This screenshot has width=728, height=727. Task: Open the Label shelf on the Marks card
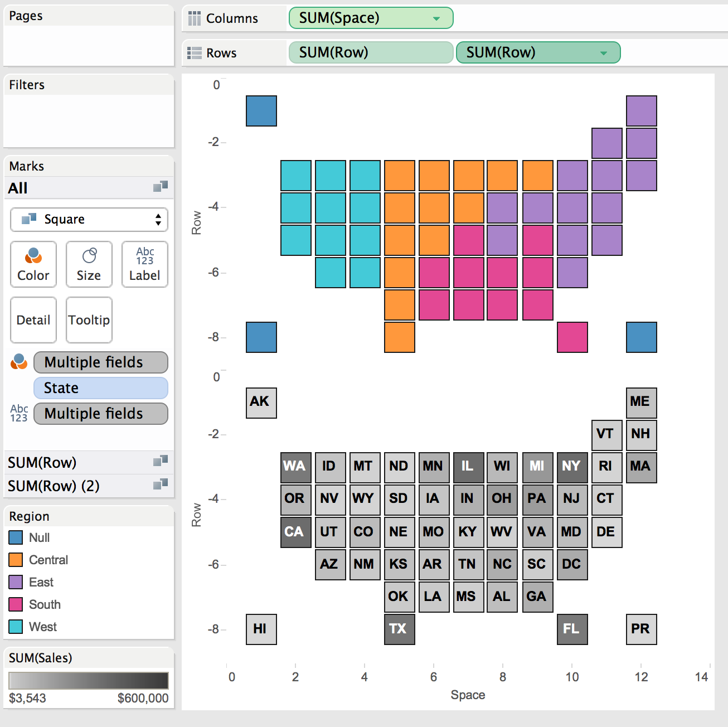coord(144,264)
